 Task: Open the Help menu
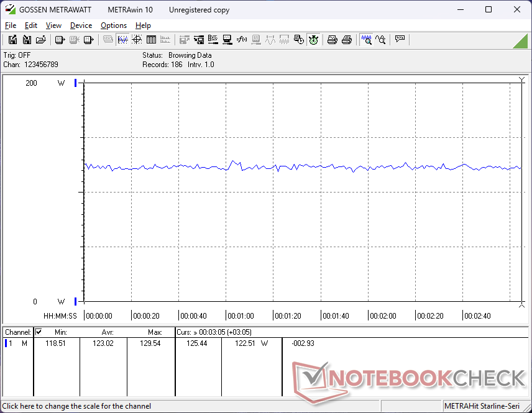143,25
